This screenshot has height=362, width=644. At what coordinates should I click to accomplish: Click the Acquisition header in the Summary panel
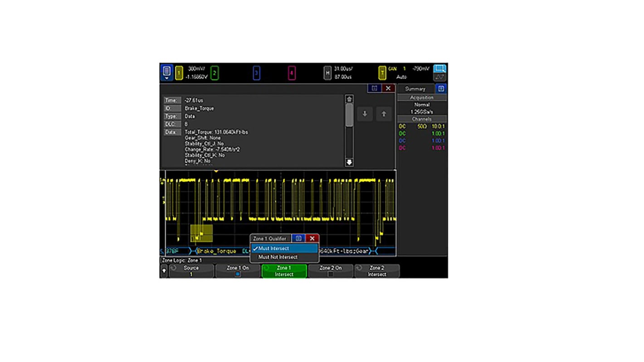click(x=421, y=98)
